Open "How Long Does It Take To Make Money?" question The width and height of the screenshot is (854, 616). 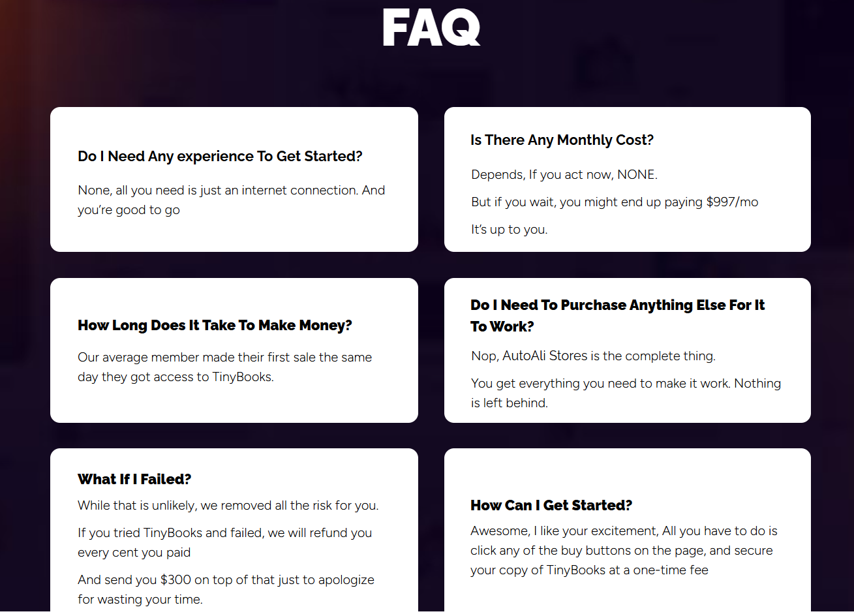(215, 325)
